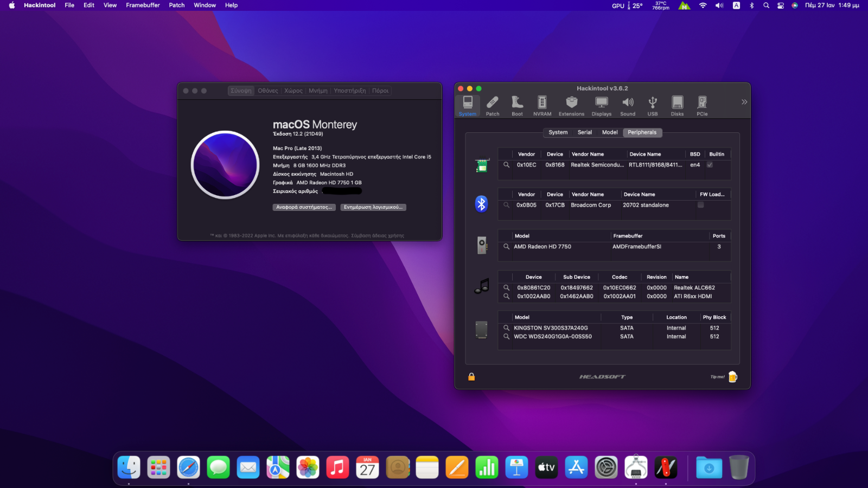The image size is (868, 488).
Task: Click the magnifier beside the Broadcom Corp row
Action: tap(506, 205)
